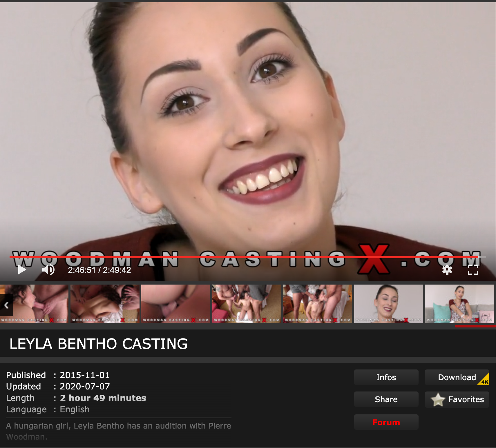Open the Share options
Screen dimensions: 496x448
pyautogui.click(x=386, y=400)
